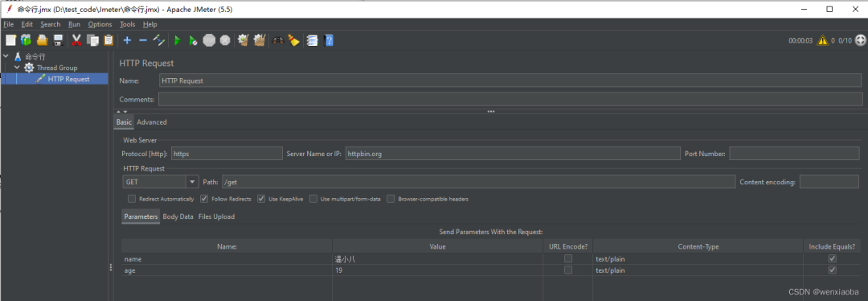Click the Port Number field

pyautogui.click(x=795, y=154)
